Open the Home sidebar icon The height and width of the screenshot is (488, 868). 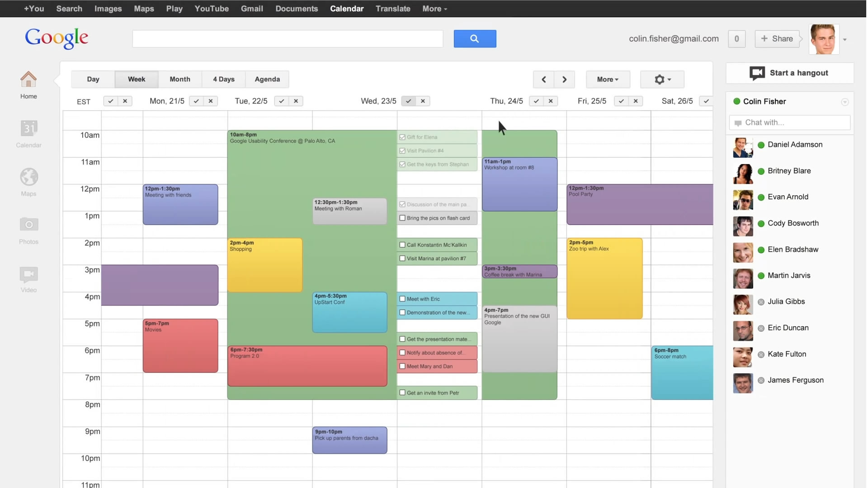pyautogui.click(x=28, y=80)
